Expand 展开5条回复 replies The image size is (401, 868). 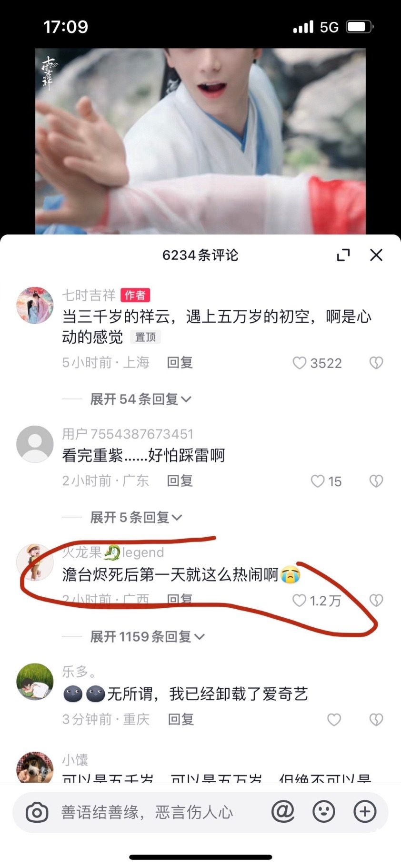136,518
